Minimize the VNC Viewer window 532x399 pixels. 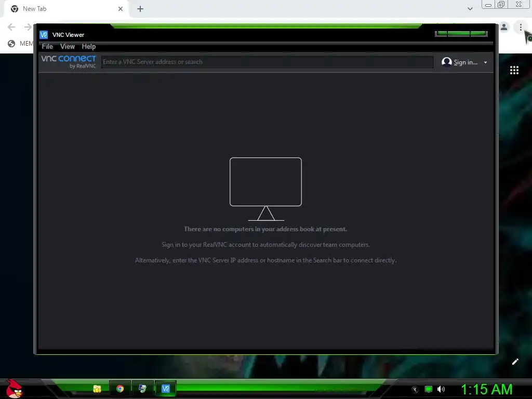(x=442, y=34)
